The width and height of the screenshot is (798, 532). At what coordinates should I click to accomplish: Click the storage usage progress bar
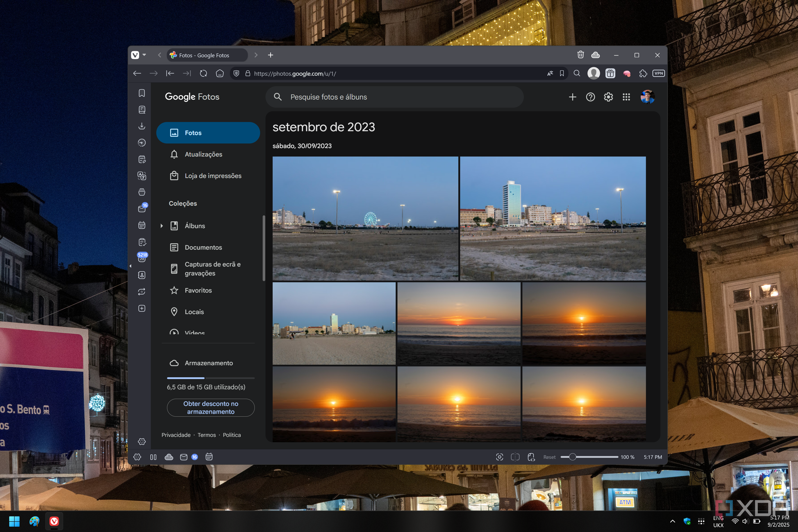[211, 378]
